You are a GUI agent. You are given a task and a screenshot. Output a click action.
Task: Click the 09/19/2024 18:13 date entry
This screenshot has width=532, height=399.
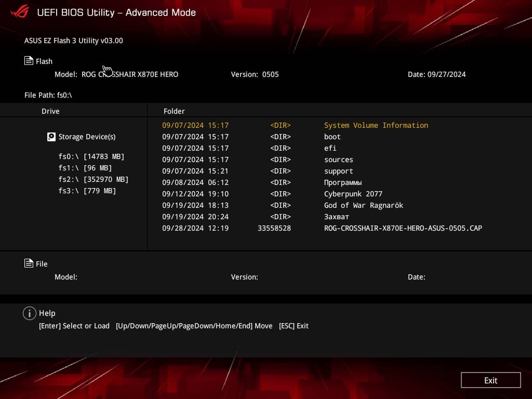[x=195, y=205]
